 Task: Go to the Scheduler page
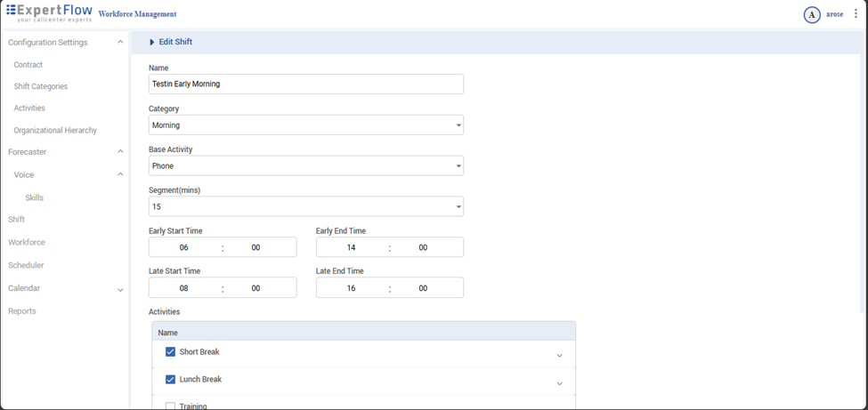pos(26,265)
